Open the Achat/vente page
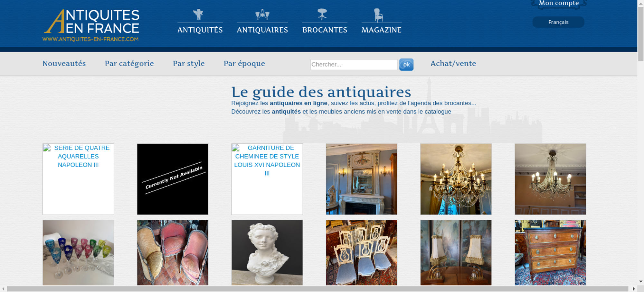The image size is (644, 292). click(x=453, y=63)
